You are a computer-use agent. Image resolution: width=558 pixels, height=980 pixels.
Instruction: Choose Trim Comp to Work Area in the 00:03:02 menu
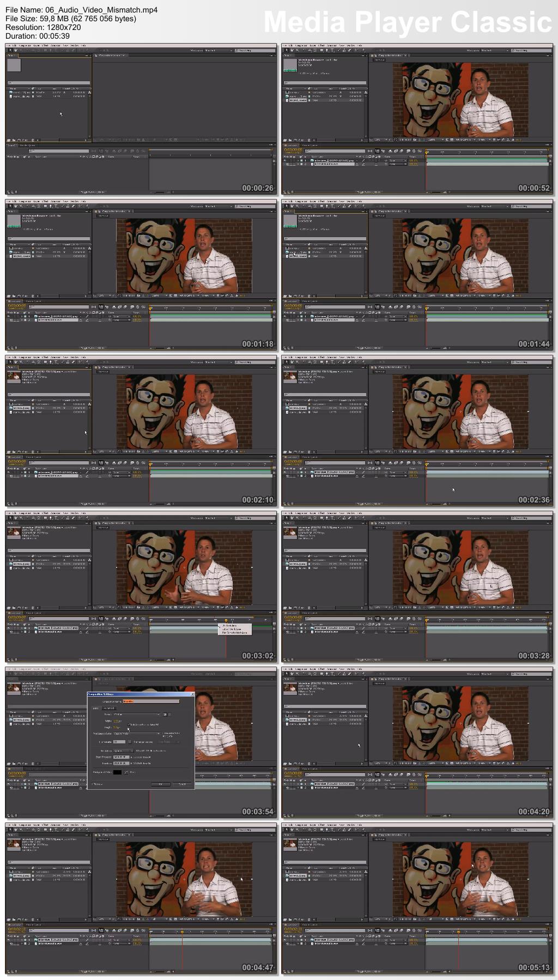(234, 633)
